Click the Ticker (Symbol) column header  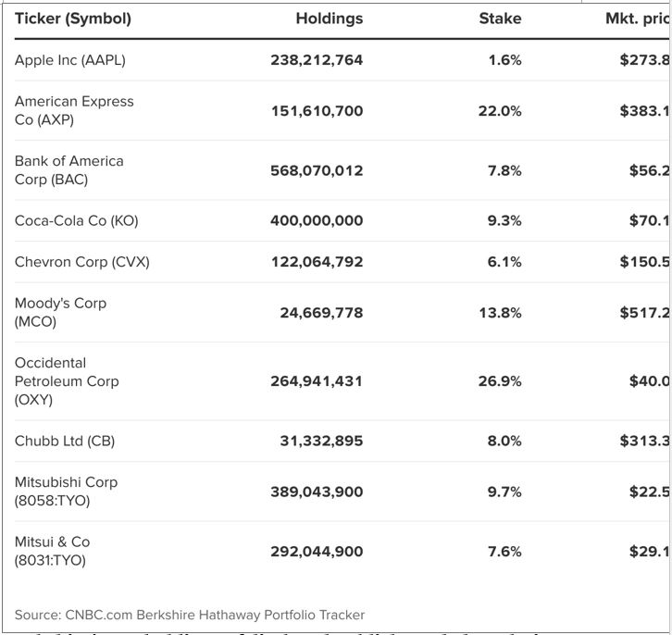(x=73, y=19)
